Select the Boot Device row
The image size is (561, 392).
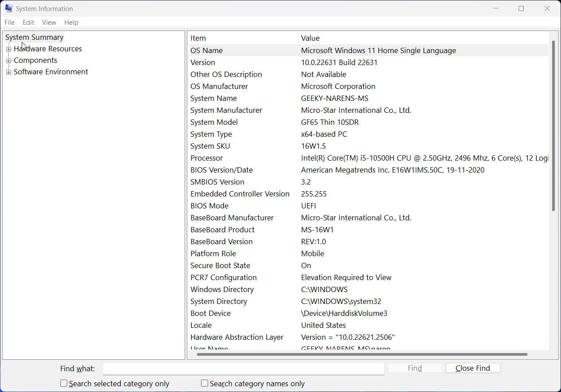pyautogui.click(x=369, y=313)
